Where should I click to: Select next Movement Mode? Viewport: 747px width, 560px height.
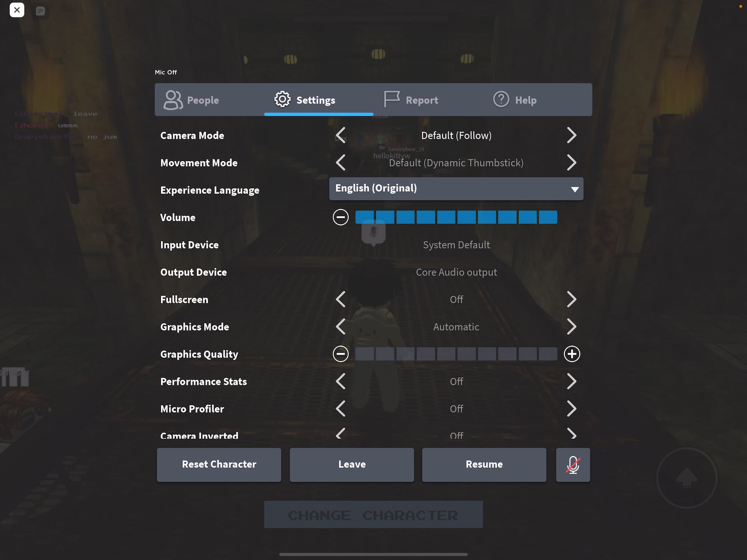click(x=571, y=163)
